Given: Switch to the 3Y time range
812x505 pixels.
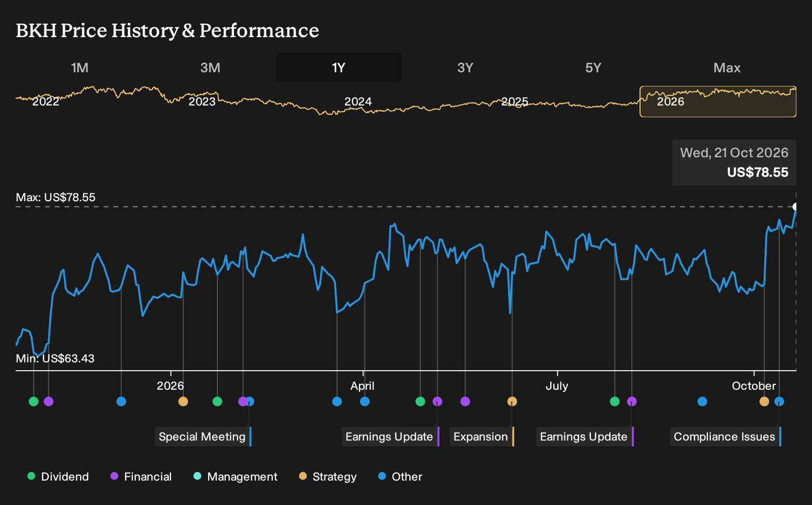Looking at the screenshot, I should [465, 67].
